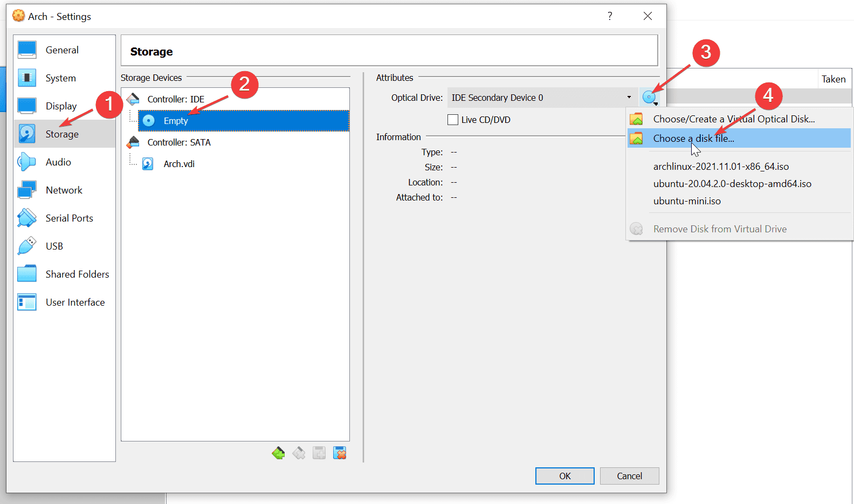Go to the System settings page
The width and height of the screenshot is (854, 504).
pyautogui.click(x=64, y=78)
